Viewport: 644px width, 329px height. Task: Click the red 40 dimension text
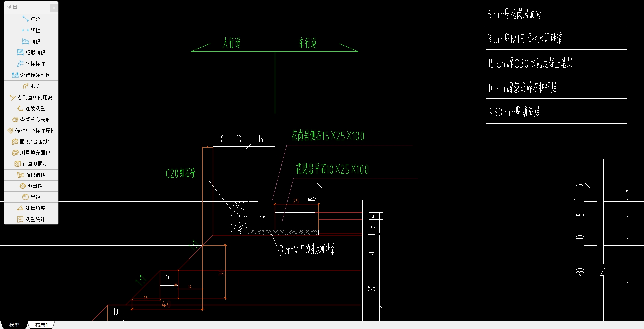tap(166, 304)
